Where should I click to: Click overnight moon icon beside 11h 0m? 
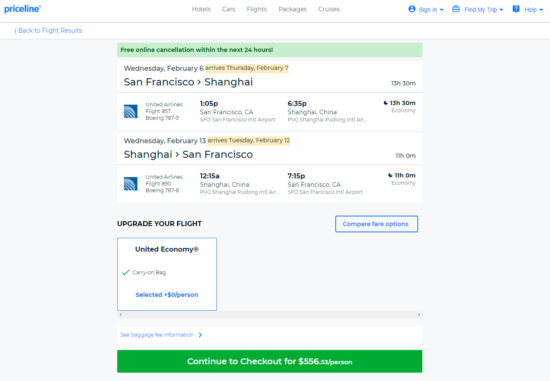pyautogui.click(x=390, y=175)
